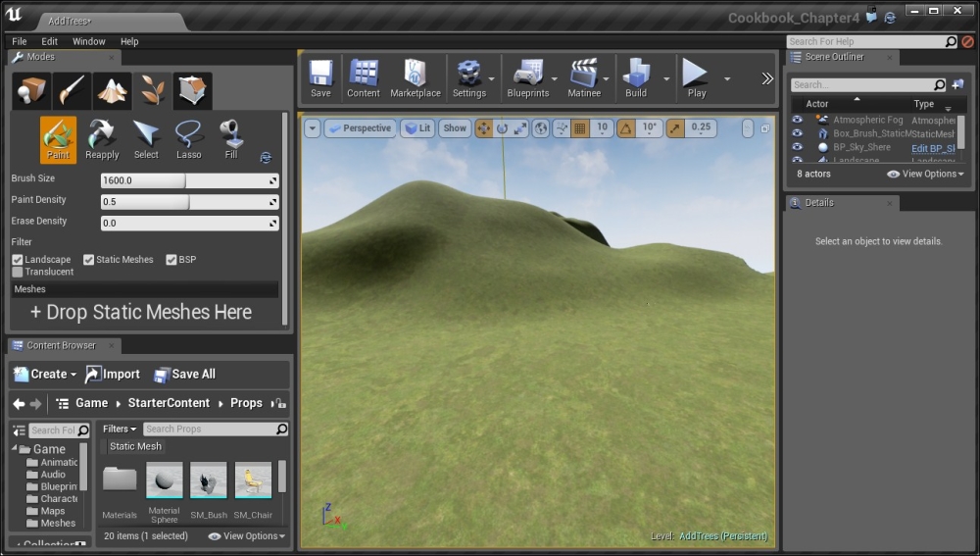
Task: Click the Save All button
Action: (184, 374)
